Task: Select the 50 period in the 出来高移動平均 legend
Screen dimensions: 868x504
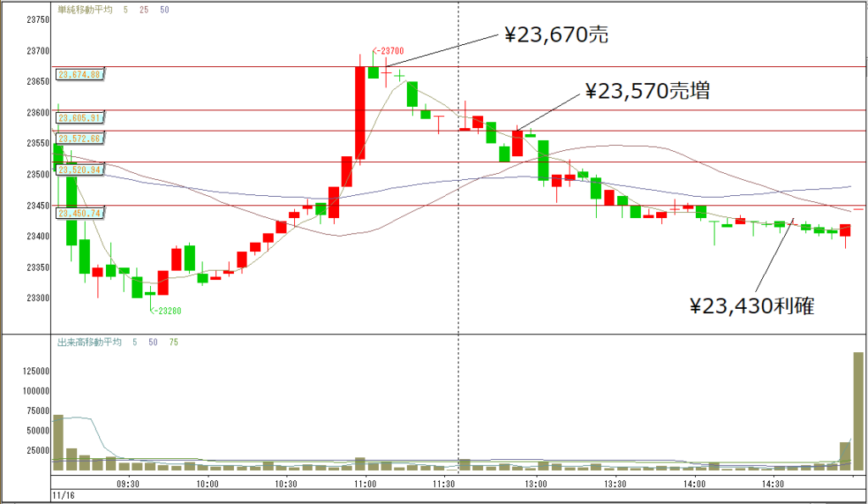Action: pos(153,342)
